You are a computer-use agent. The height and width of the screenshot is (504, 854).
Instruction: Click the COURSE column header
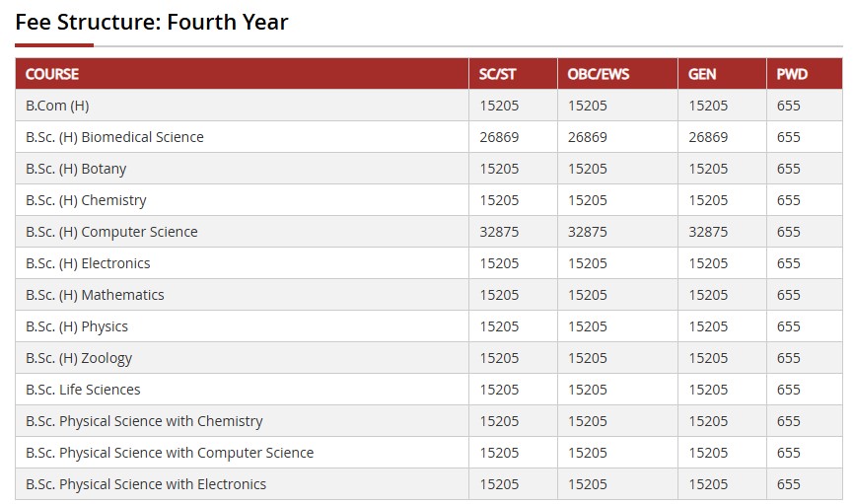[x=242, y=74]
